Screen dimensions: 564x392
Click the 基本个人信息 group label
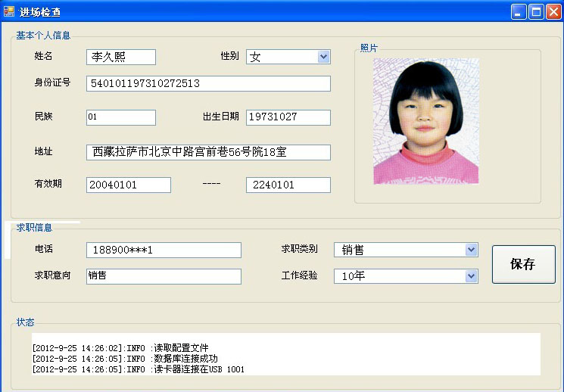[43, 36]
